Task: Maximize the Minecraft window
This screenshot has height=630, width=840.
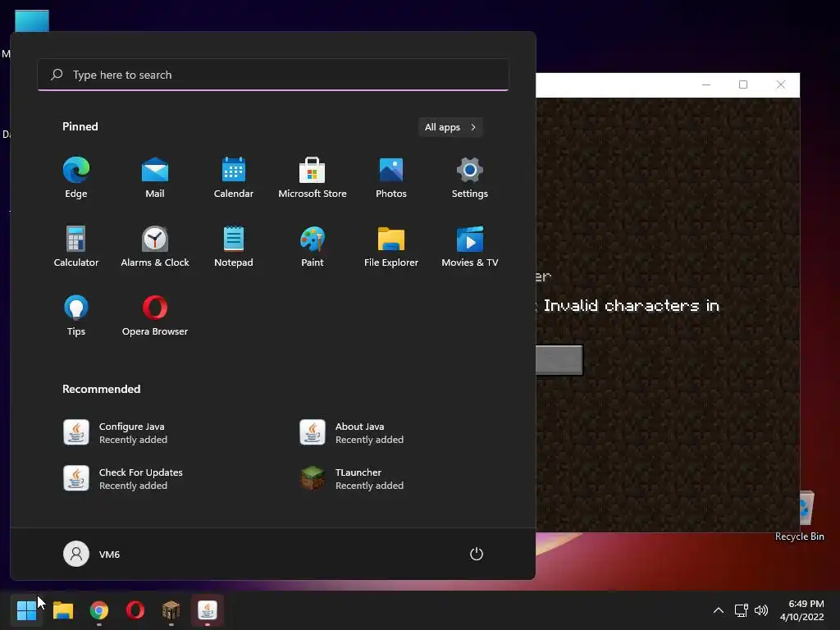Action: coord(743,84)
